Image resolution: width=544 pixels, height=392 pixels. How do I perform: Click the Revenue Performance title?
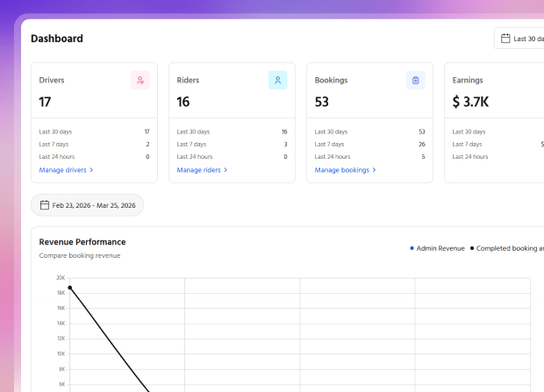[82, 242]
